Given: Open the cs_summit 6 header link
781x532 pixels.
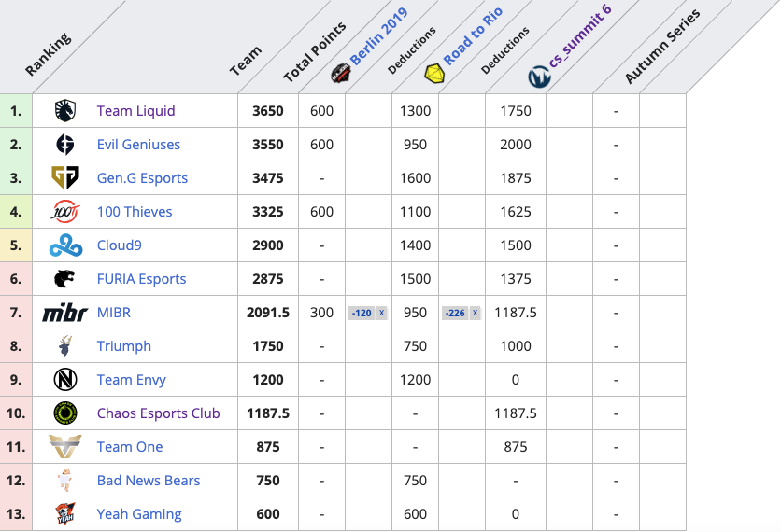Looking at the screenshot, I should 580,35.
